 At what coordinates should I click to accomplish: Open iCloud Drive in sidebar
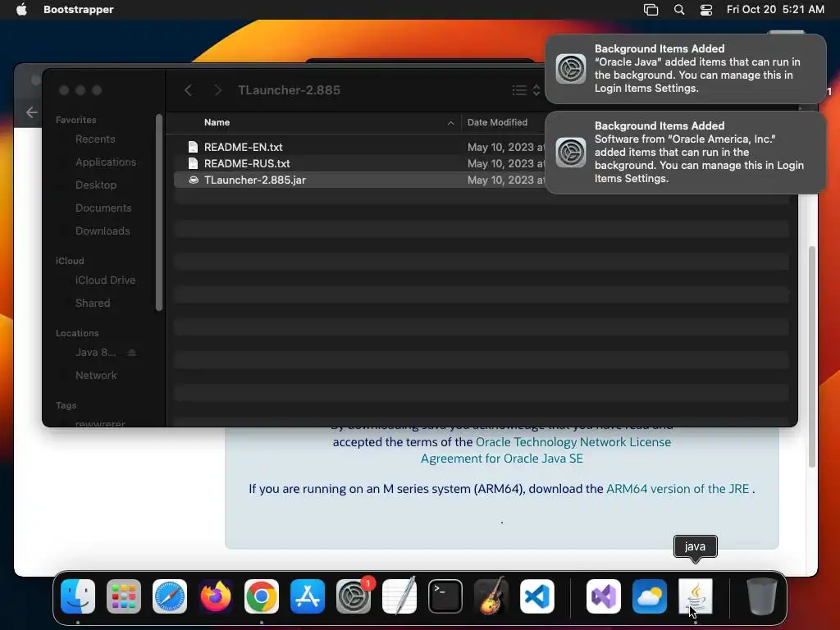coord(106,281)
